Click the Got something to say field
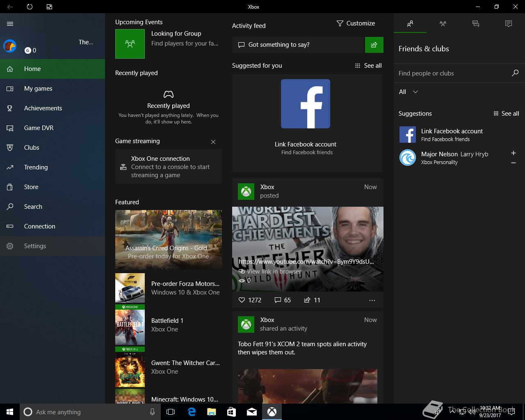This screenshot has height=420, width=525. (x=298, y=45)
